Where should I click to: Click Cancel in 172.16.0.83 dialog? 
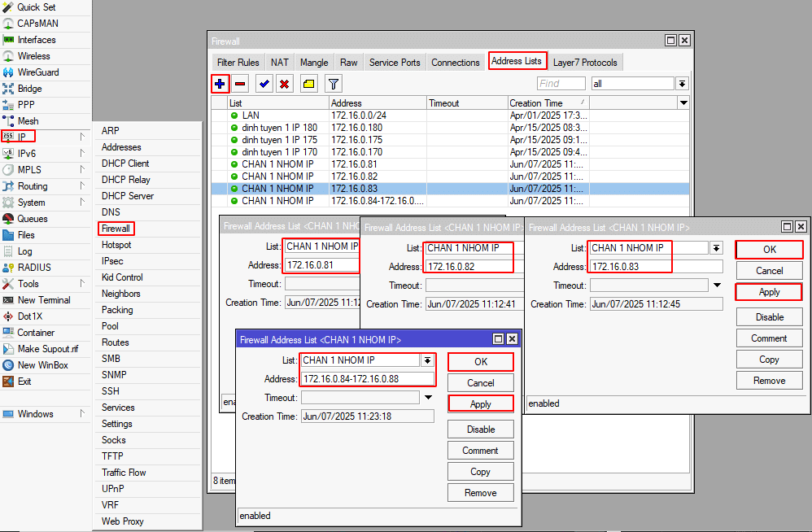(x=770, y=271)
